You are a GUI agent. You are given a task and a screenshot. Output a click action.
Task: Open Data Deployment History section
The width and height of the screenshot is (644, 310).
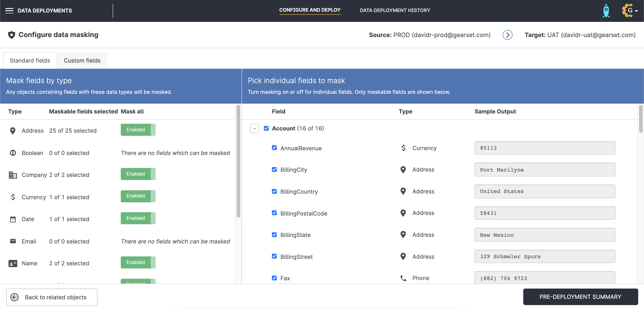(395, 10)
